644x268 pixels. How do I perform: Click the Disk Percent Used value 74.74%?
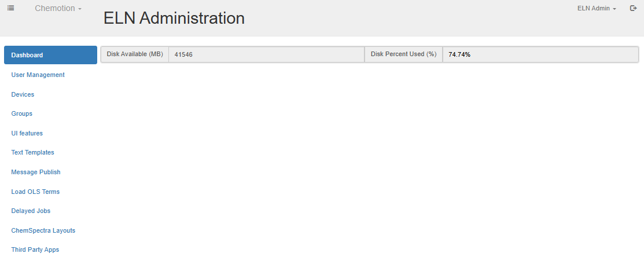540,54
